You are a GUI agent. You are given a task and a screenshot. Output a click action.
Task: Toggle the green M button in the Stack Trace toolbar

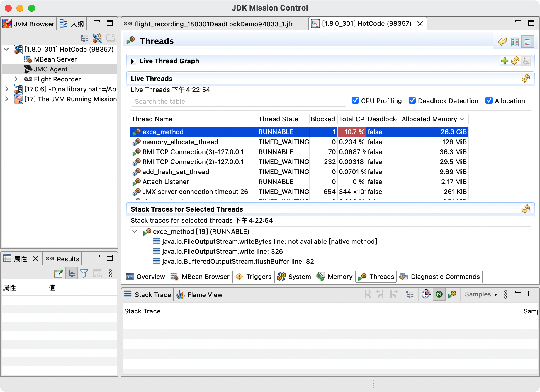pos(439,294)
